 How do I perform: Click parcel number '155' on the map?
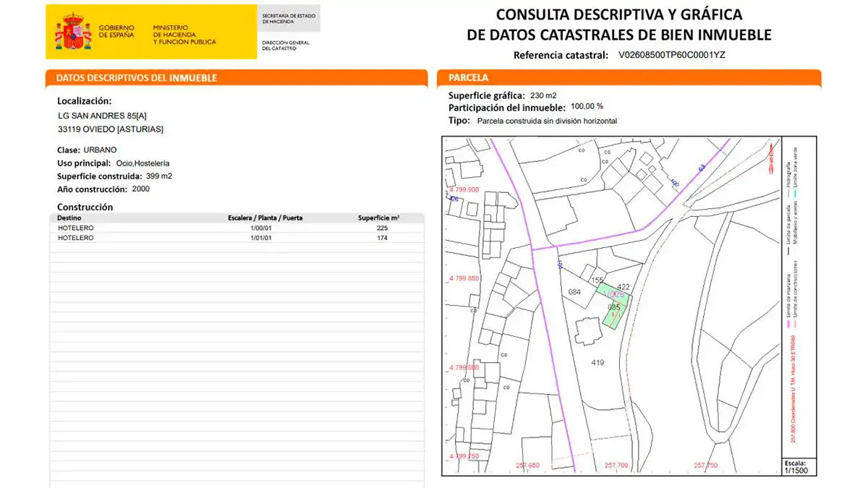pos(597,280)
